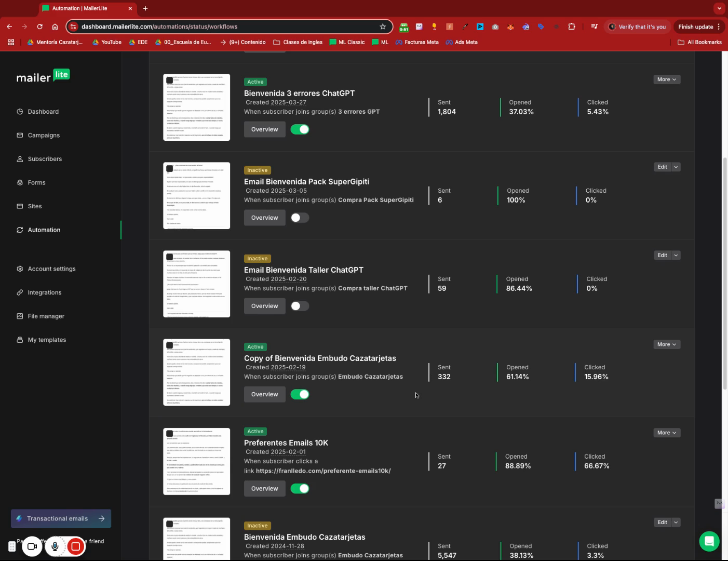
Task: Open Edit dropdown arrow for inactive Bienvenida Embudo
Action: (676, 522)
